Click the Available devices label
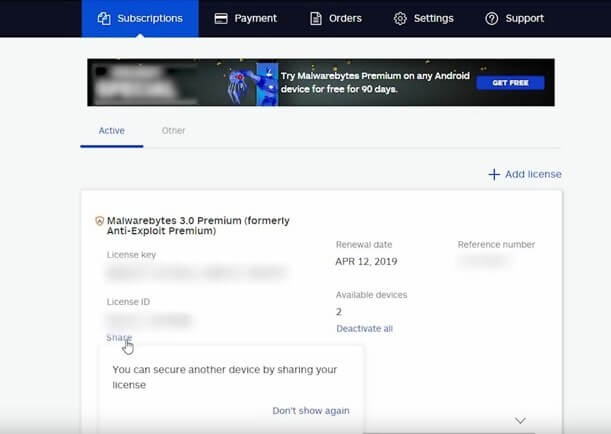This screenshot has height=434, width=611. 371,295
